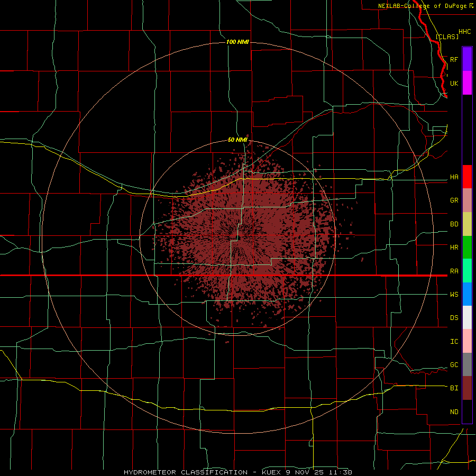This screenshot has width=476, height=476.
Task: Click the UK legend label
Action: tap(454, 83)
